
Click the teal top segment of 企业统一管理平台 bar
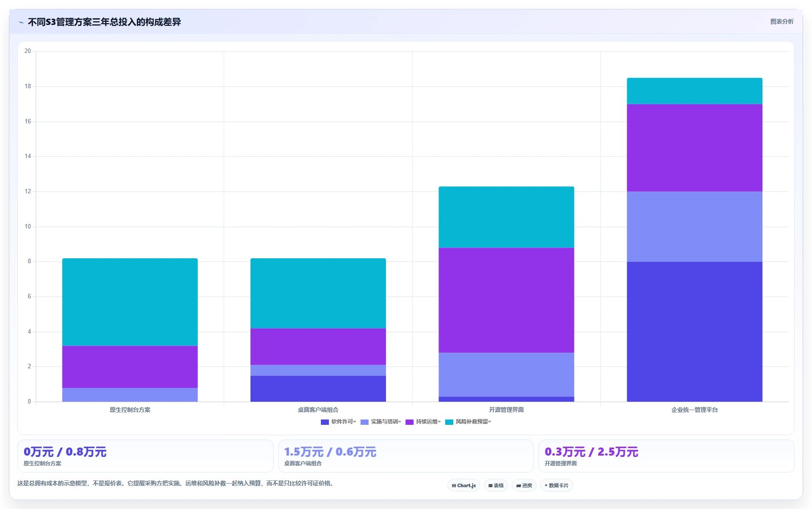point(694,91)
